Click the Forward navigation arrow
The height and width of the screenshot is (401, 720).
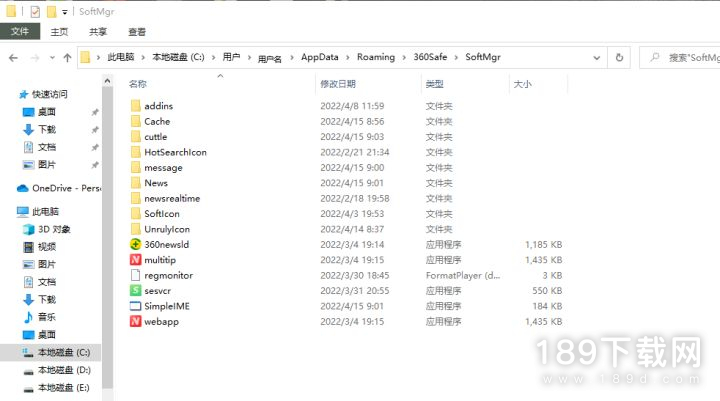click(x=34, y=58)
